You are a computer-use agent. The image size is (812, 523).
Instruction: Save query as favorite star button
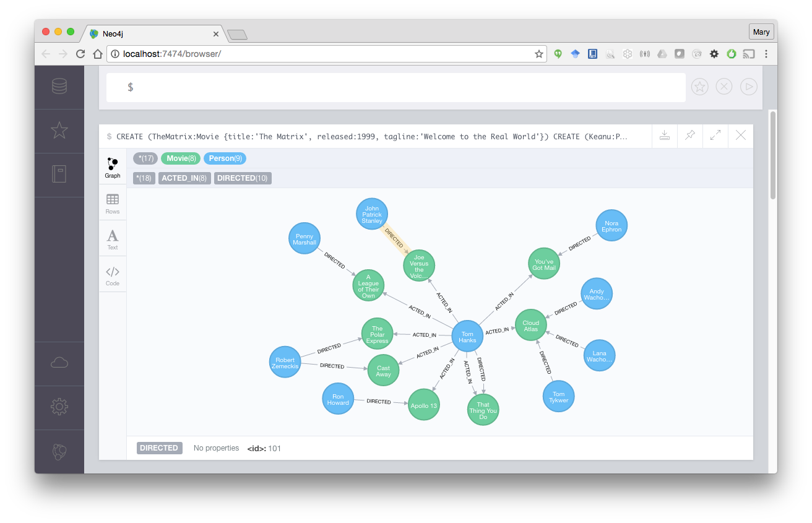[699, 87]
